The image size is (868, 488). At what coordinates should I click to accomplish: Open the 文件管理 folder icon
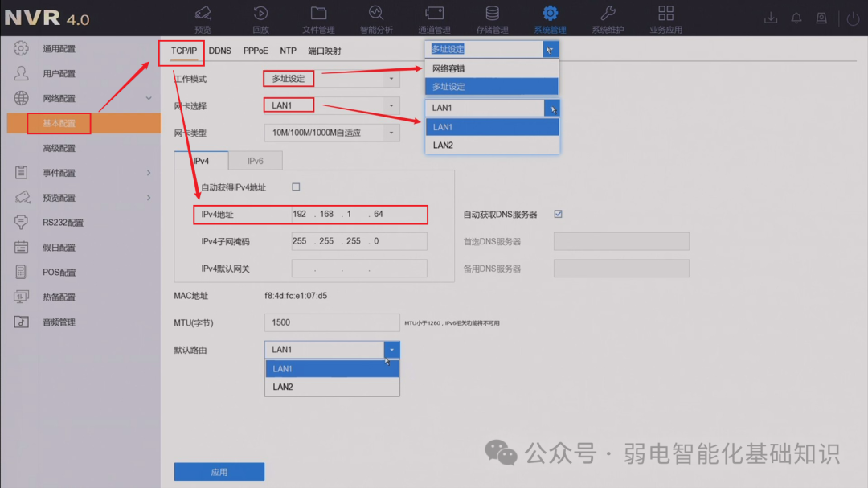click(318, 13)
